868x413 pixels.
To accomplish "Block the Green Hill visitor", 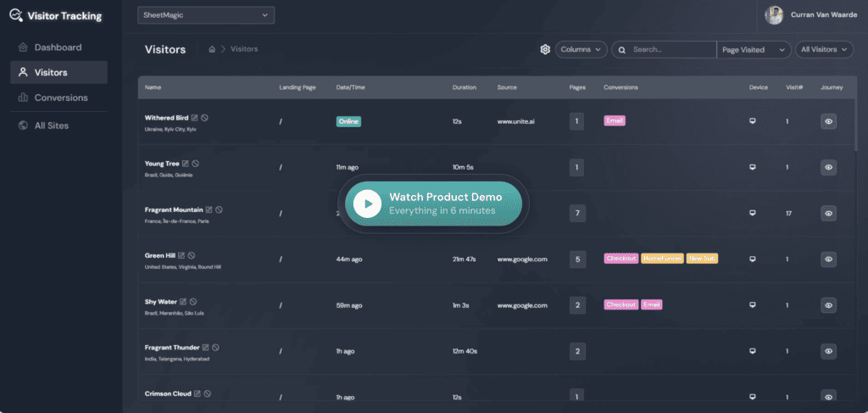I will pos(192,256).
